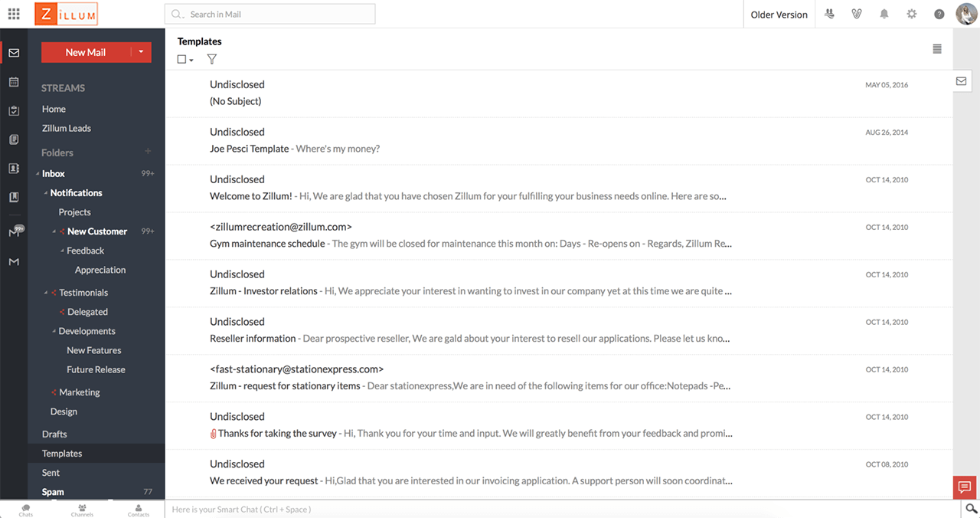Open second mail account M icon
The image size is (980, 518).
(x=14, y=262)
